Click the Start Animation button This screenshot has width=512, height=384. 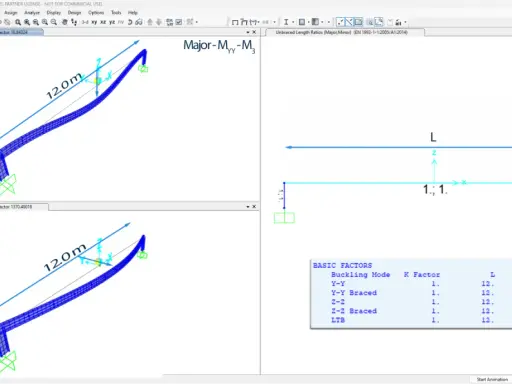pos(492,379)
